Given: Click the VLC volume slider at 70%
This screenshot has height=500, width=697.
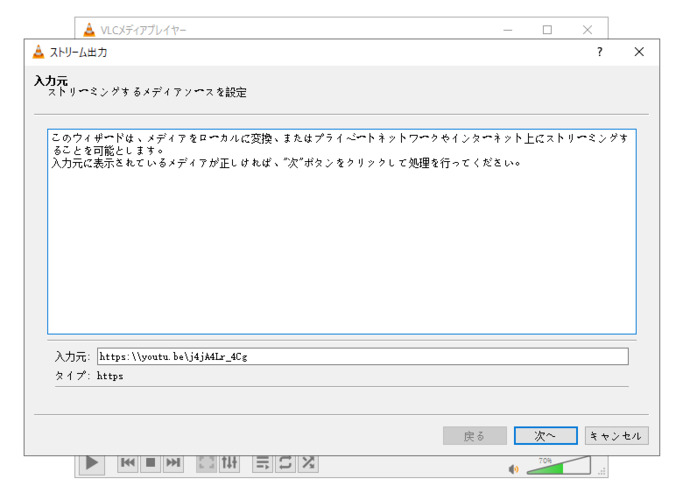Looking at the screenshot, I should (559, 466).
